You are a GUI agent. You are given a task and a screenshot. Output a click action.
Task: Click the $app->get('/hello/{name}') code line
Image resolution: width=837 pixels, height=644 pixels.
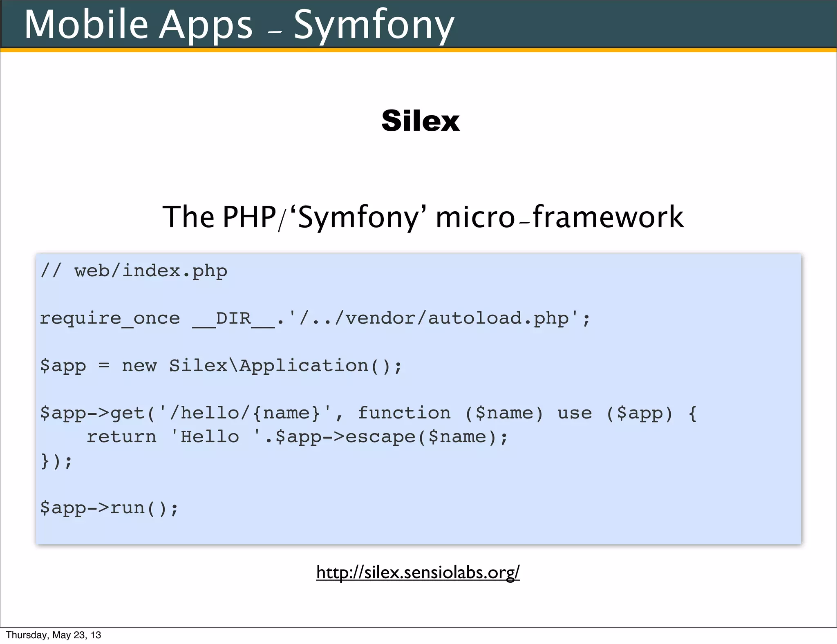[368, 413]
